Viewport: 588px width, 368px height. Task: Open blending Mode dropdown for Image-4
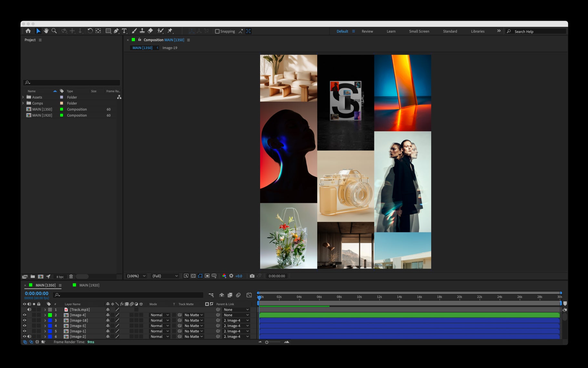point(159,315)
